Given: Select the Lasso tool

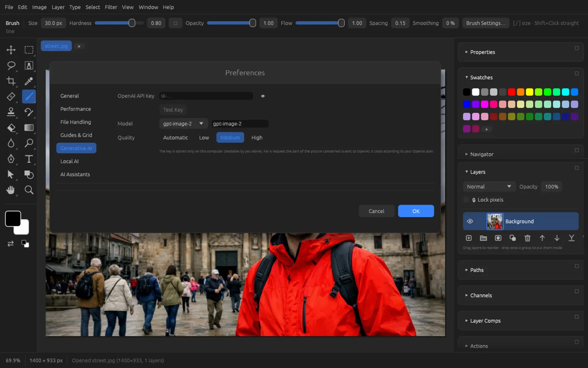Looking at the screenshot, I should (x=11, y=66).
